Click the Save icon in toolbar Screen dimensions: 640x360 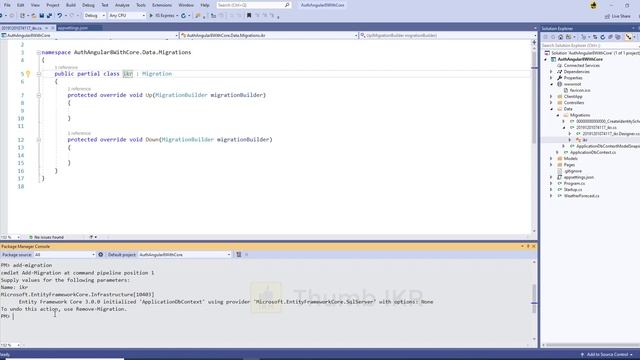click(x=42, y=16)
